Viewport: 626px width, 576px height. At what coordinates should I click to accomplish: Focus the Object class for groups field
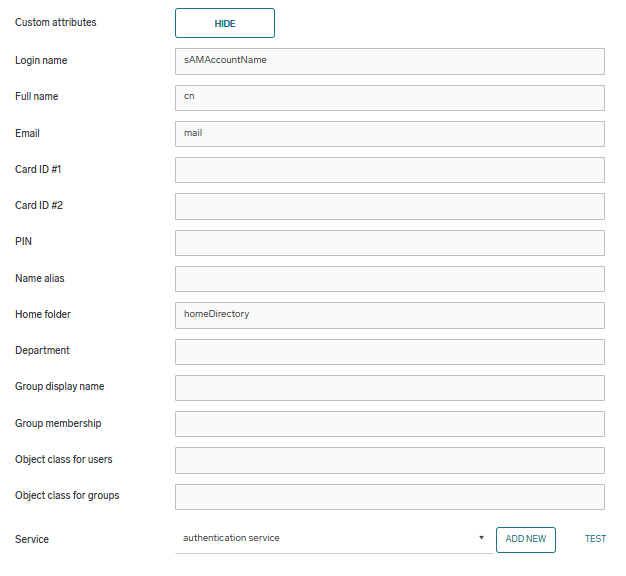389,496
